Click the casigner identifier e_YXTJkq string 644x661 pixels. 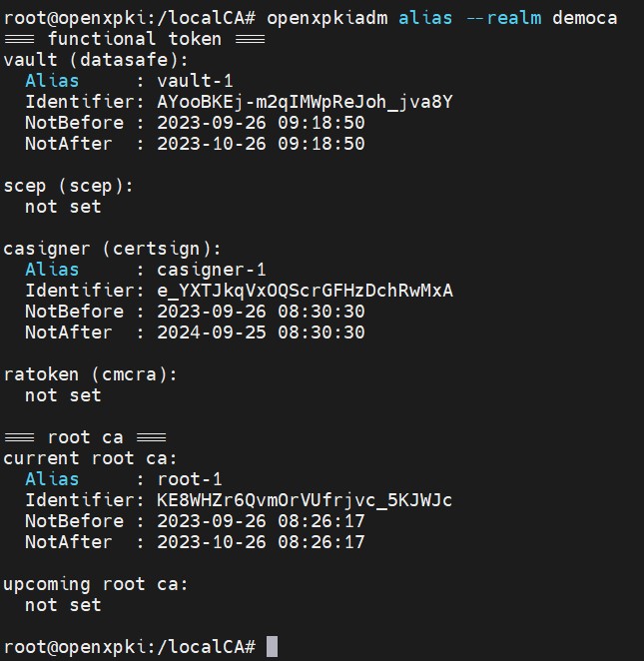[x=305, y=291]
